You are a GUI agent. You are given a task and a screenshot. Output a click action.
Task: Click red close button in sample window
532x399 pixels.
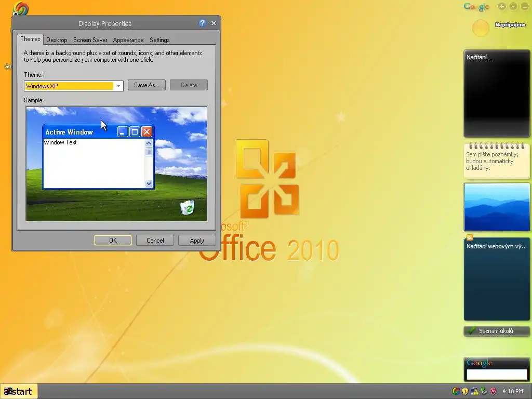(147, 131)
